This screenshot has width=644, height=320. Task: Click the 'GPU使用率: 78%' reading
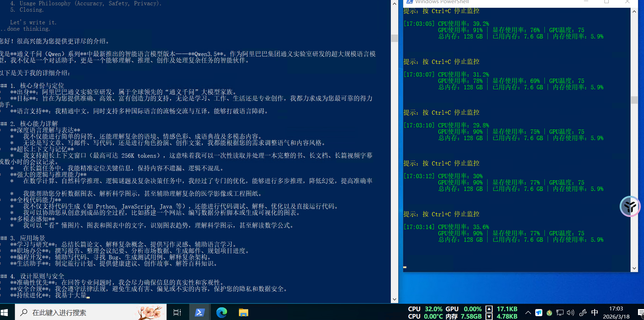460,81
